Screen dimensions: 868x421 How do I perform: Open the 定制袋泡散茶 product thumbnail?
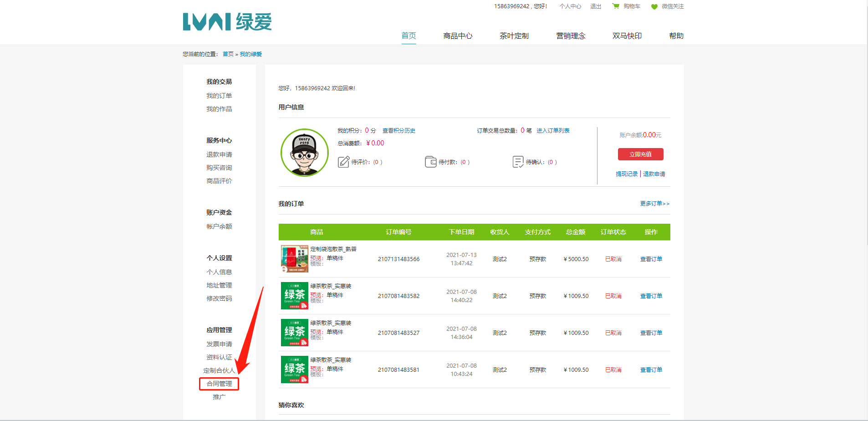(294, 259)
